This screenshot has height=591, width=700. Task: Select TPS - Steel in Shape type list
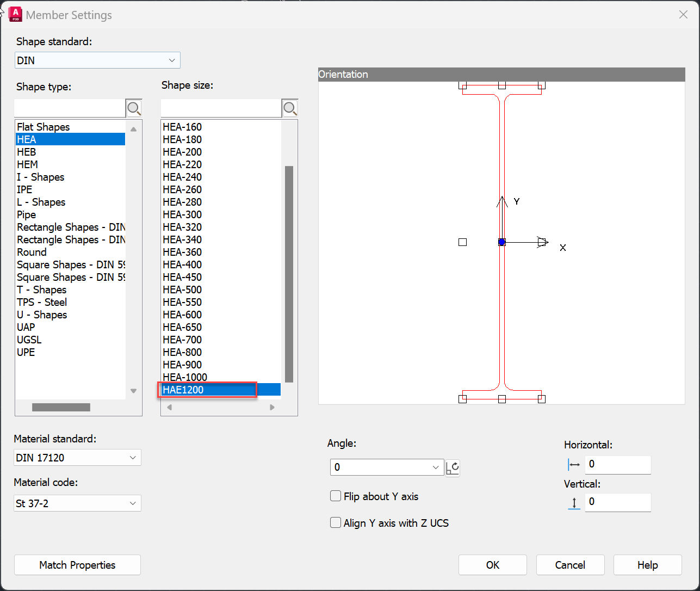[x=70, y=302]
